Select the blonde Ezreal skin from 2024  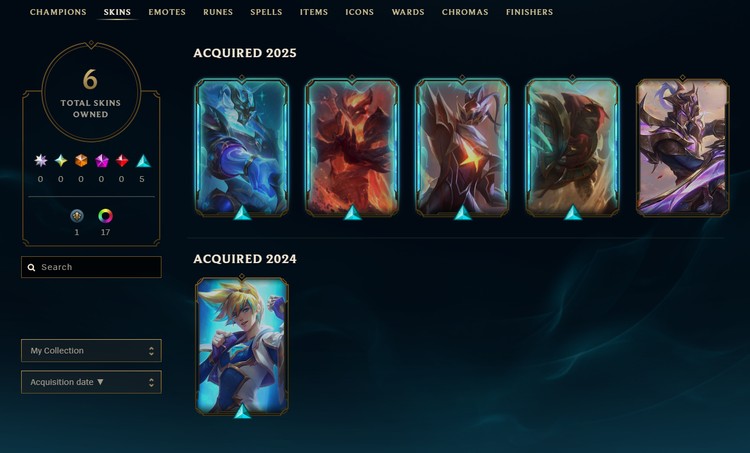point(242,346)
